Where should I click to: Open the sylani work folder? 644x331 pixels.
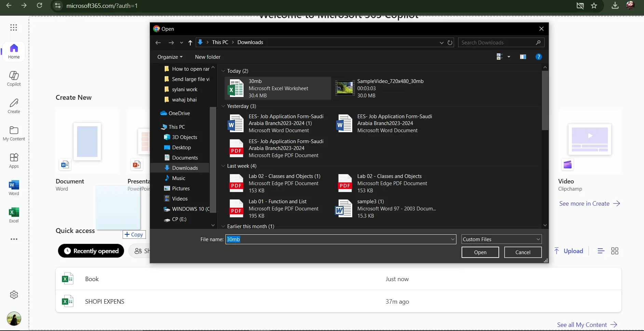(184, 89)
